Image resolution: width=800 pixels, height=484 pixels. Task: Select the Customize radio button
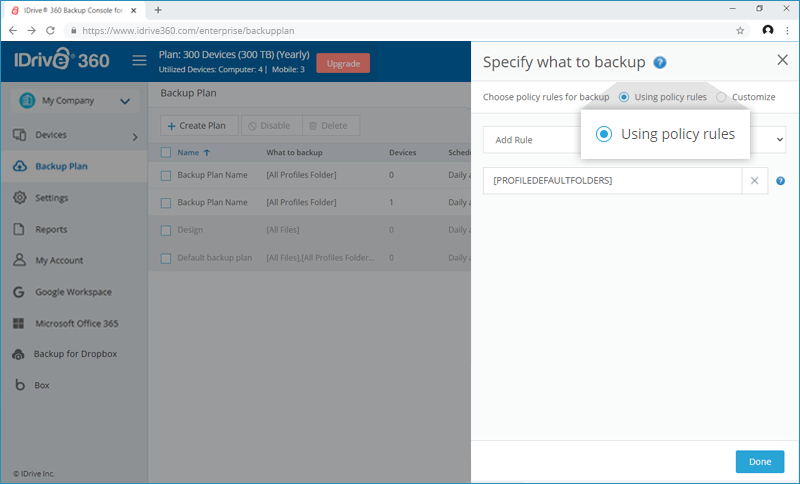click(x=721, y=97)
